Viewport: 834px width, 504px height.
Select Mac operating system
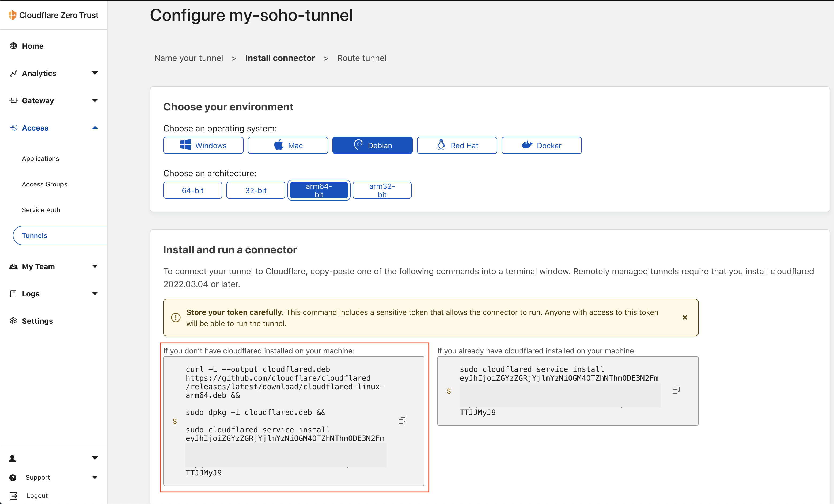click(x=288, y=145)
